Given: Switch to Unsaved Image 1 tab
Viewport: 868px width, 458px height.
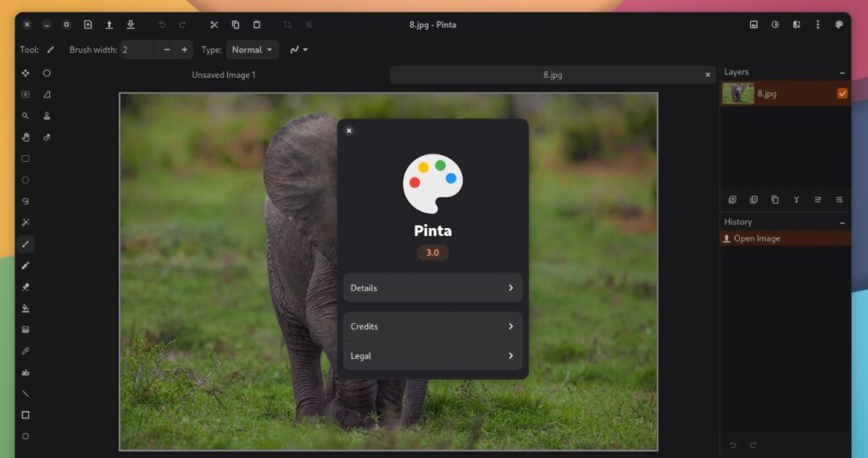Looking at the screenshot, I should (x=224, y=75).
